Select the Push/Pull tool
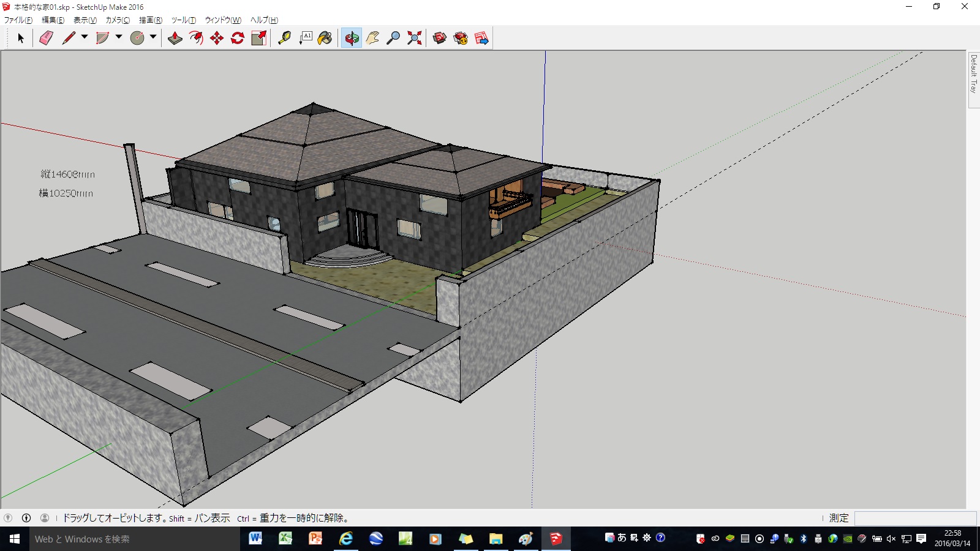The image size is (980, 551). click(173, 38)
